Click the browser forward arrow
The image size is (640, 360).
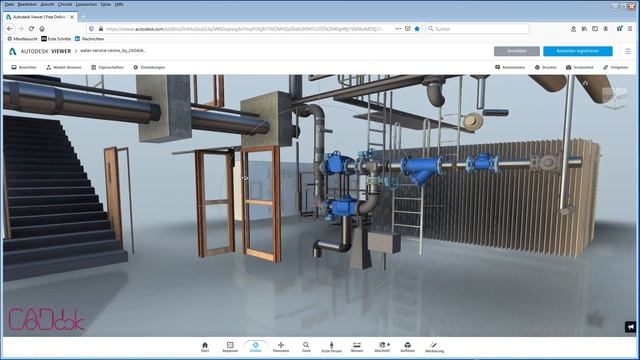[21, 29]
